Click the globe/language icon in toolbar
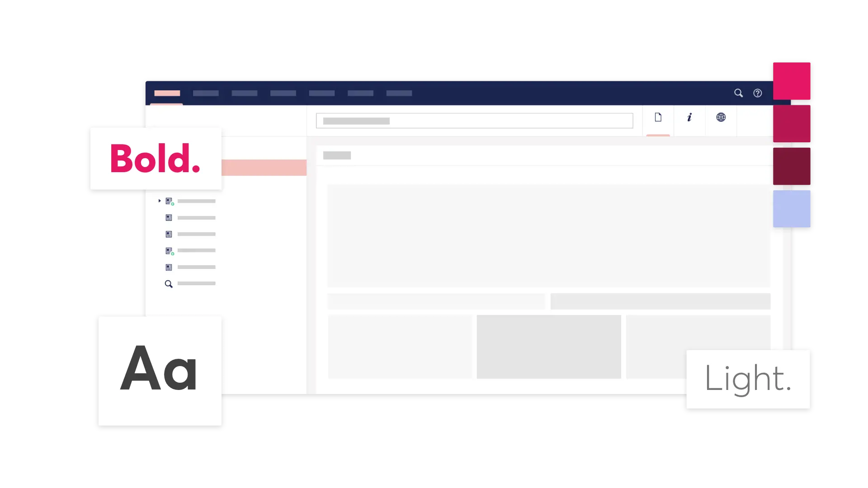868x488 pixels. [x=720, y=117]
